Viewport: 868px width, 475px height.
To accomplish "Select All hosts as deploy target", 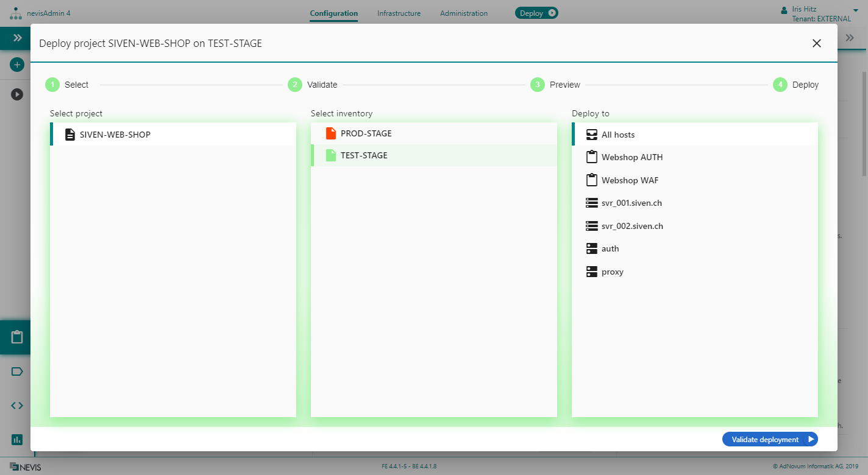I will point(695,135).
